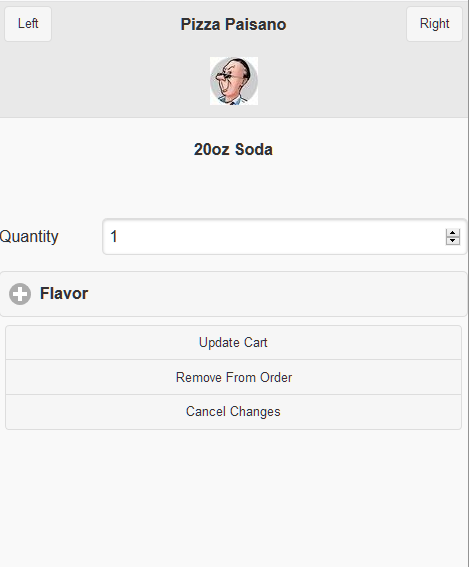The height and width of the screenshot is (567, 469).
Task: Click the value 1 in the quantity box
Action: tap(114, 237)
